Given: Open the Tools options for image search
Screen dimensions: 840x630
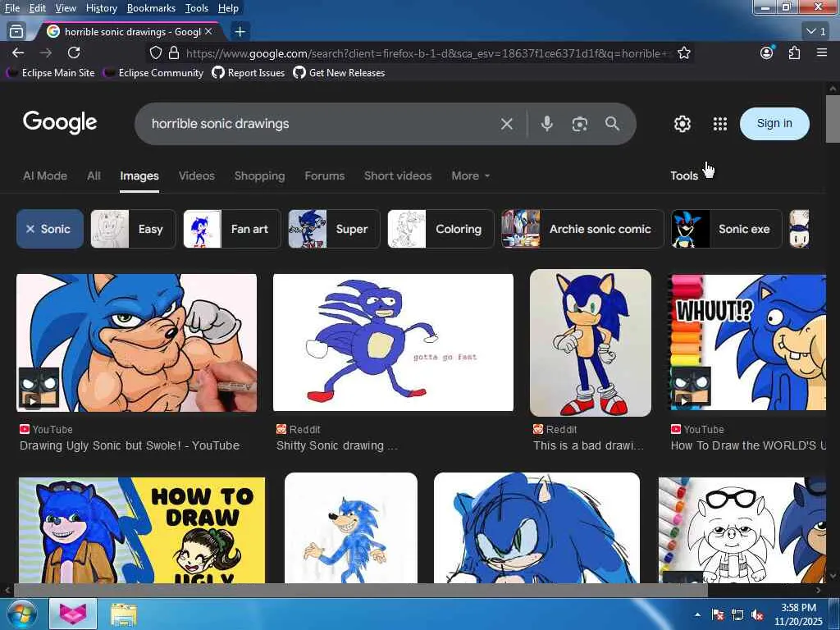Looking at the screenshot, I should click(x=684, y=176).
